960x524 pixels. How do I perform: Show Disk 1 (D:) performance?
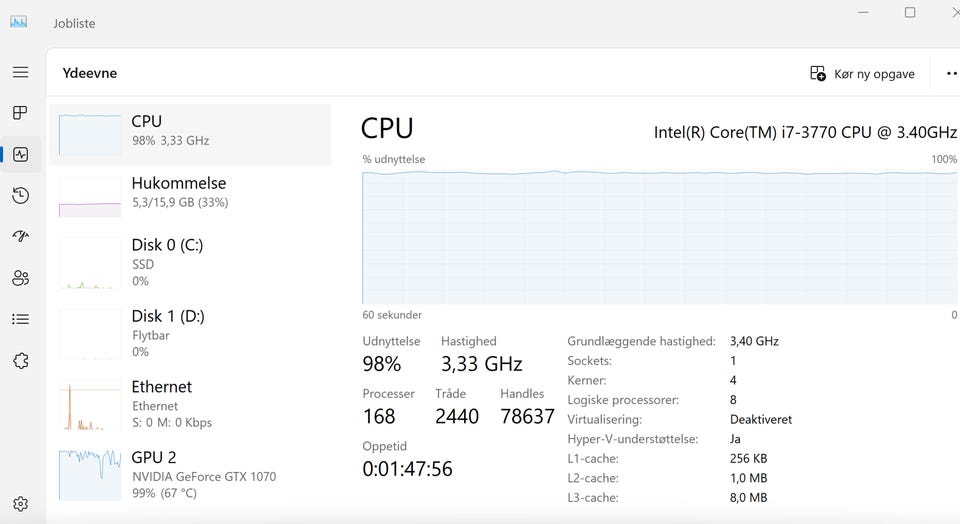(x=190, y=331)
